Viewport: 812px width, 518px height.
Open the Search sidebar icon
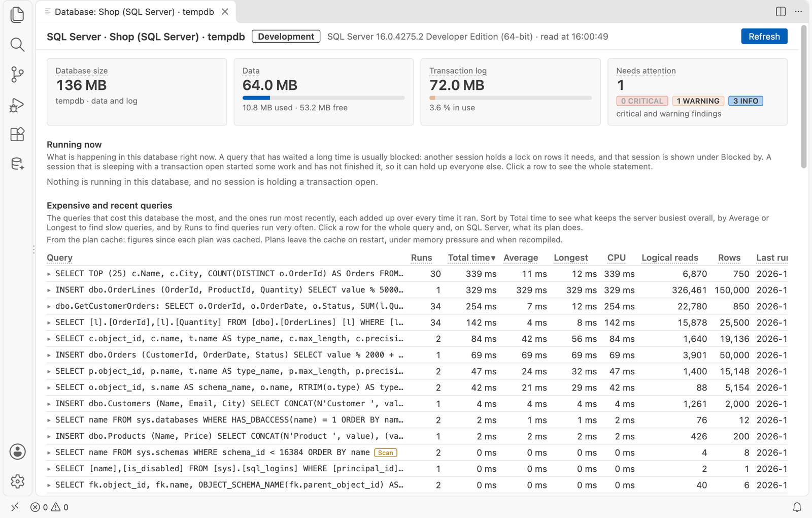click(x=17, y=45)
